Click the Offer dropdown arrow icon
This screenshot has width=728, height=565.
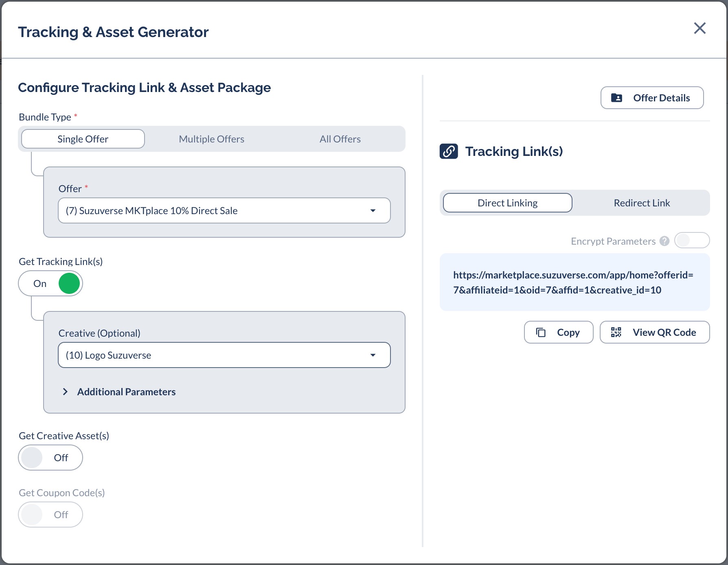(373, 210)
